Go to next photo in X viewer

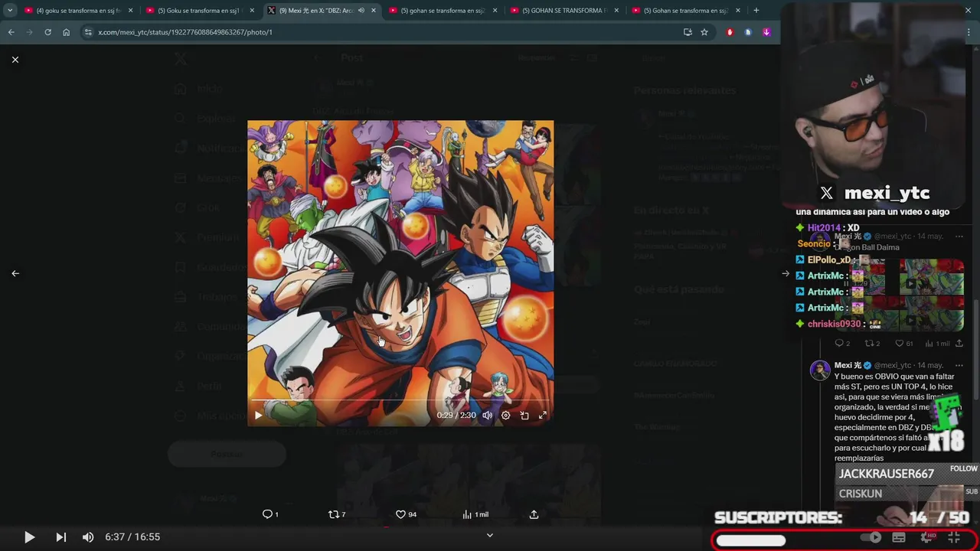(786, 273)
